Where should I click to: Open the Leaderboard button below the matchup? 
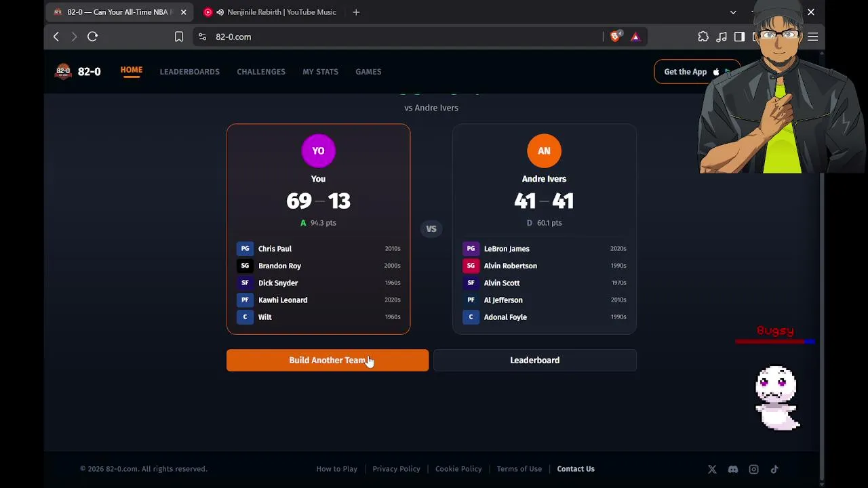pos(535,361)
